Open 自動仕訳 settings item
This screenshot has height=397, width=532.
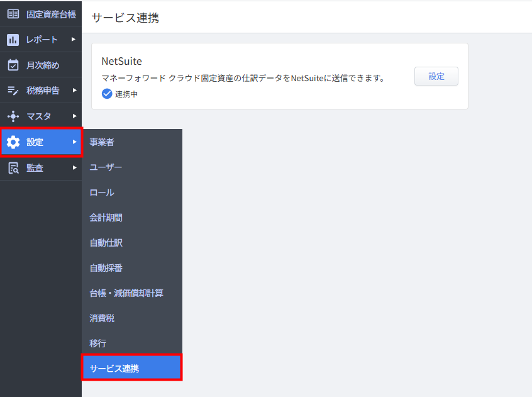coord(106,243)
